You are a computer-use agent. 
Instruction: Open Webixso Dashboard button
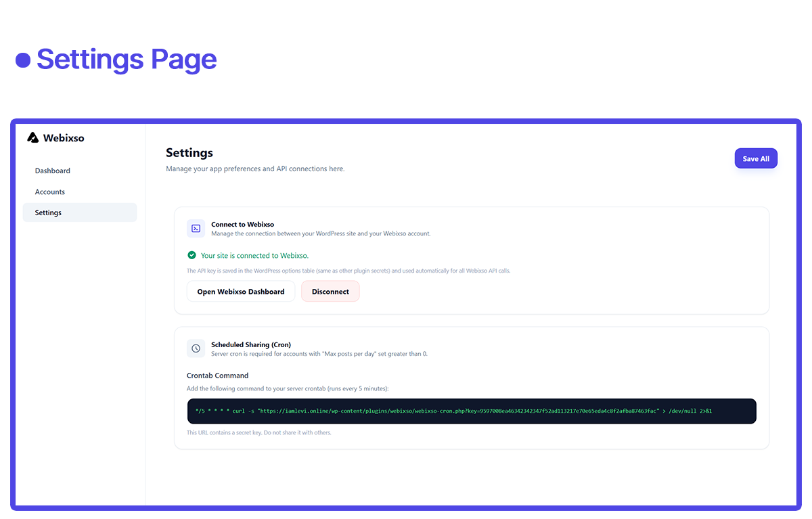click(x=241, y=292)
